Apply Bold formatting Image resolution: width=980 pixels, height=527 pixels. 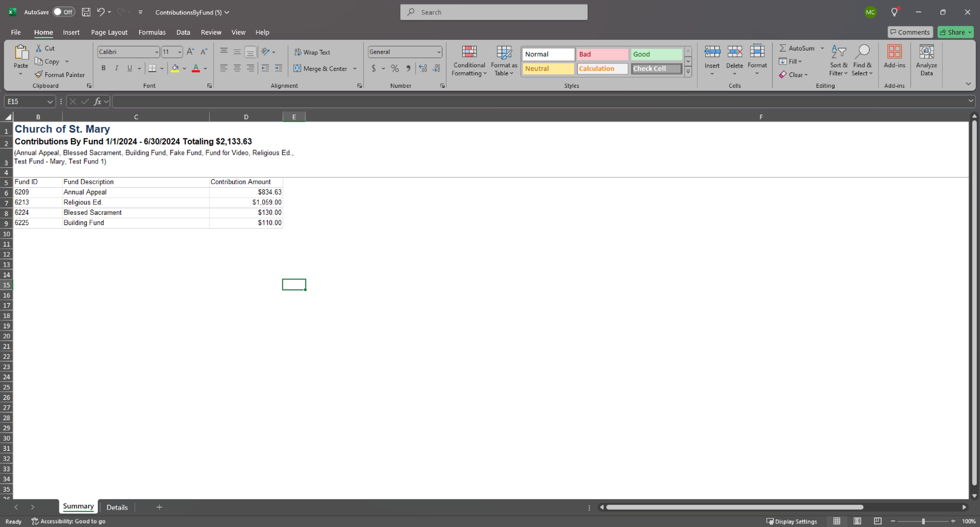pyautogui.click(x=104, y=68)
